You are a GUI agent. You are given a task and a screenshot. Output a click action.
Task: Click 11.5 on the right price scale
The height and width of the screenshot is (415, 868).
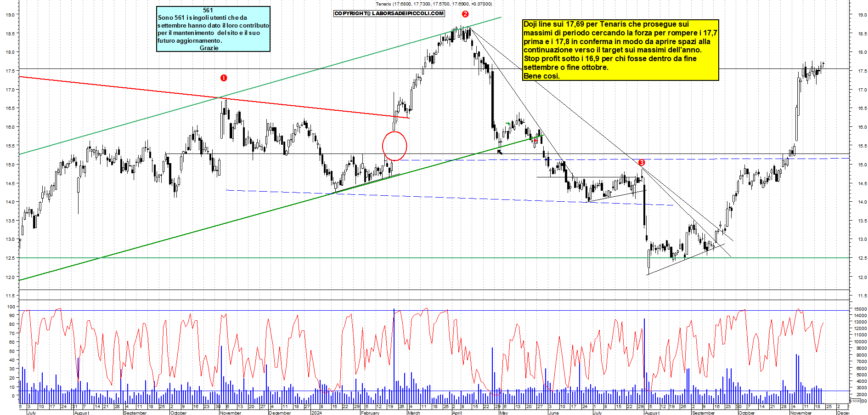click(x=862, y=296)
